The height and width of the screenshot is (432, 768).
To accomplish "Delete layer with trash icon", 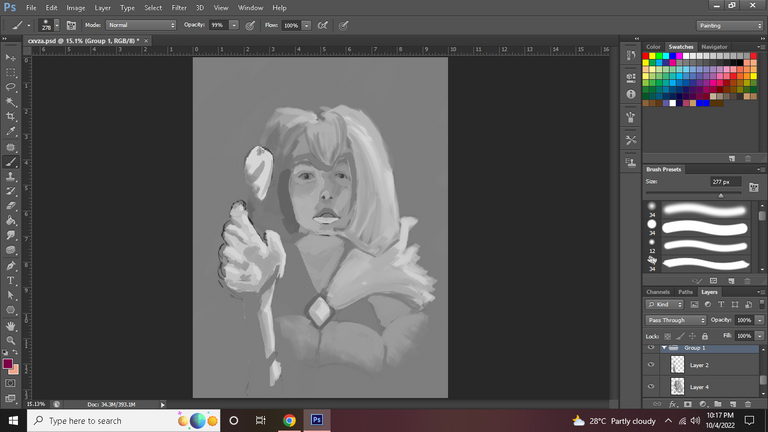I will pos(747,404).
